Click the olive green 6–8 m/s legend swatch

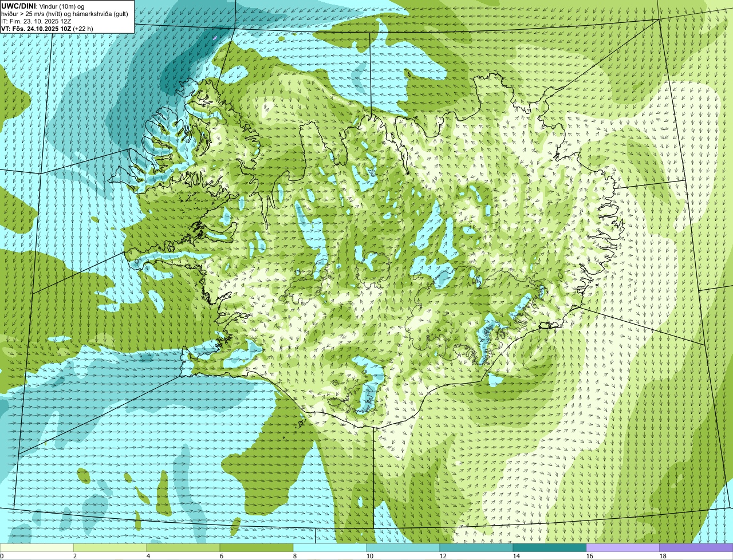coord(257,547)
